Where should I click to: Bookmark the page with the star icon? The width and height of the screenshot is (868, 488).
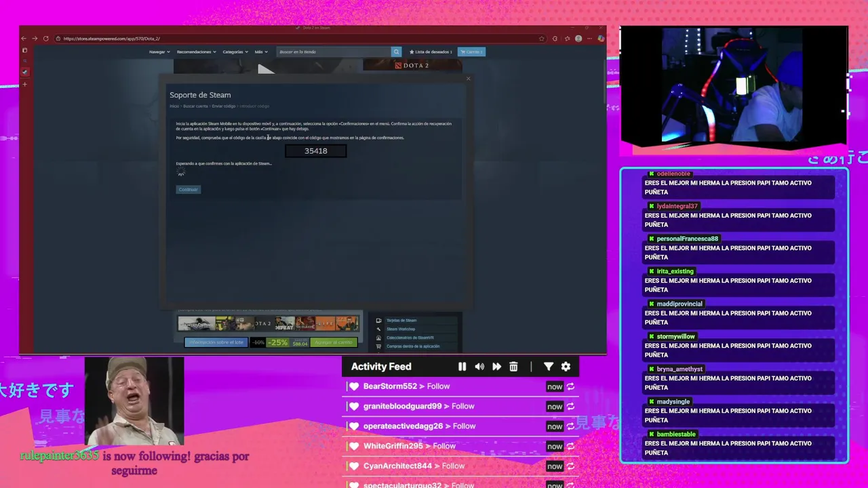pyautogui.click(x=541, y=39)
